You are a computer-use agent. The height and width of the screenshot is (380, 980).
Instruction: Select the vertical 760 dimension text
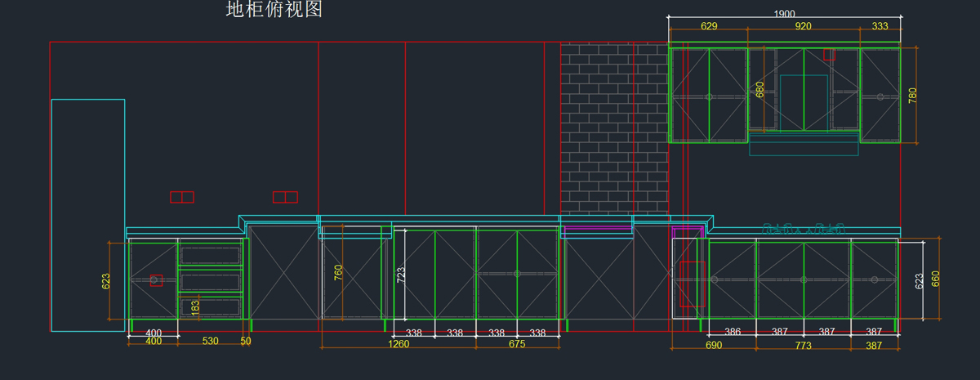coord(339,272)
